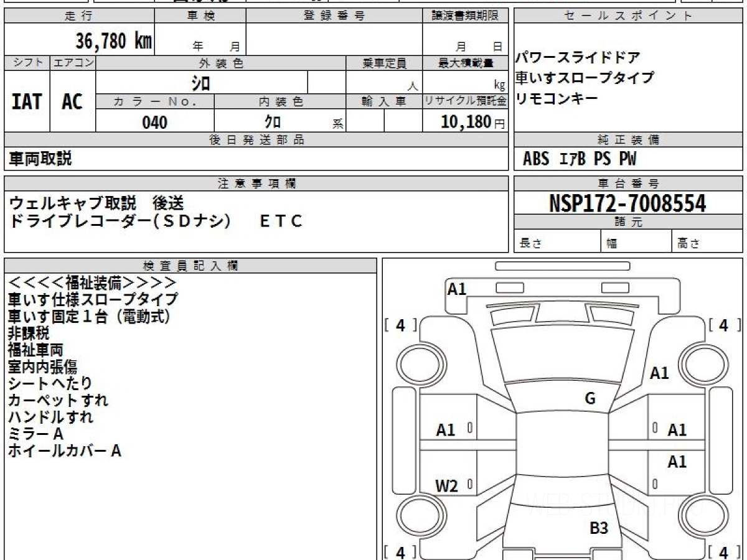The height and width of the screenshot is (560, 747).
Task: Click the ホイールカバーA note
Action: point(64,450)
